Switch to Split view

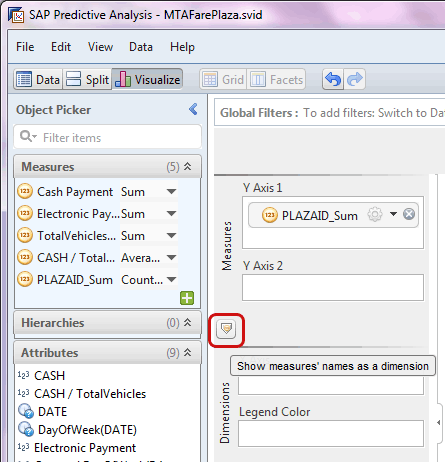click(x=87, y=80)
